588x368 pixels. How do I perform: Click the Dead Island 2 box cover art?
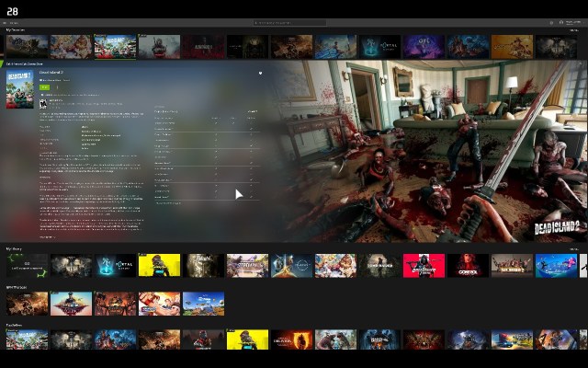[x=20, y=89]
